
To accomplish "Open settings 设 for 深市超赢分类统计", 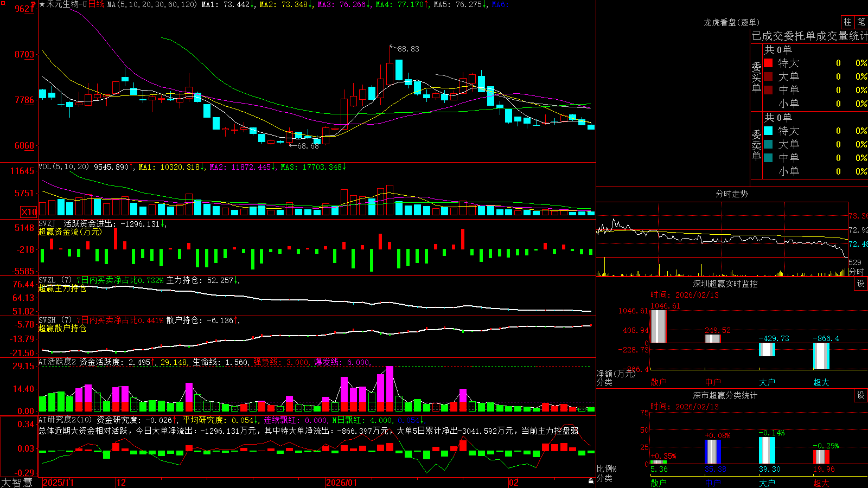I will [x=861, y=395].
